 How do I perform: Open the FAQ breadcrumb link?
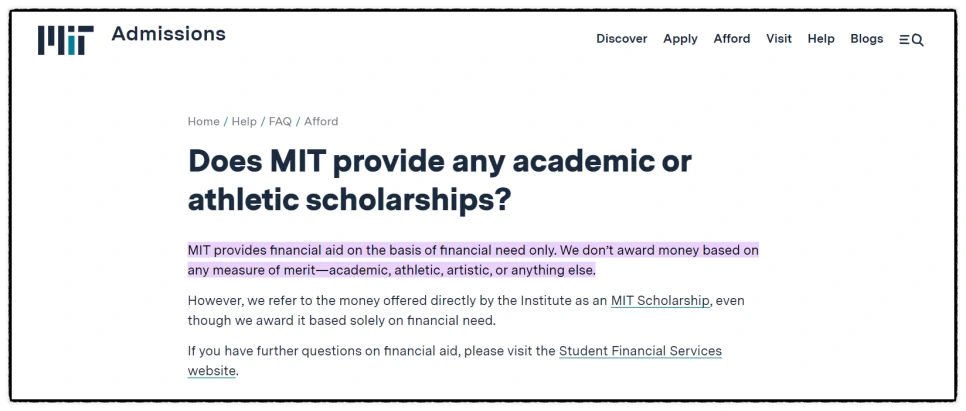[x=280, y=121]
